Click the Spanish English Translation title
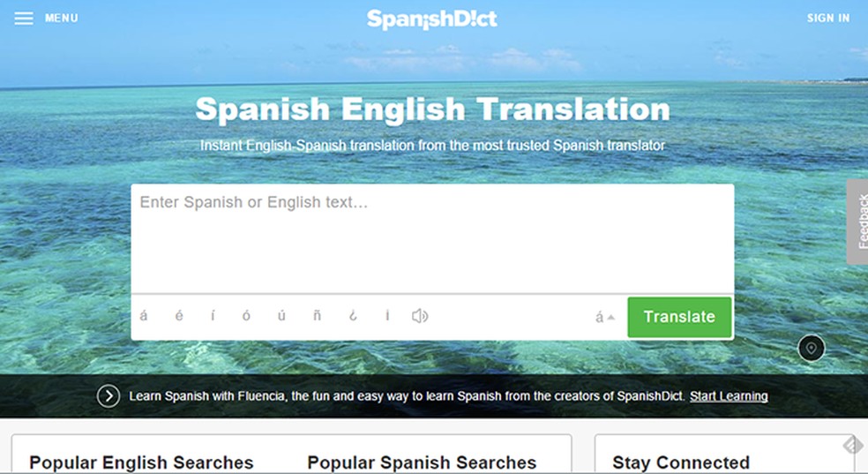The image size is (868, 474). pyautogui.click(x=432, y=109)
